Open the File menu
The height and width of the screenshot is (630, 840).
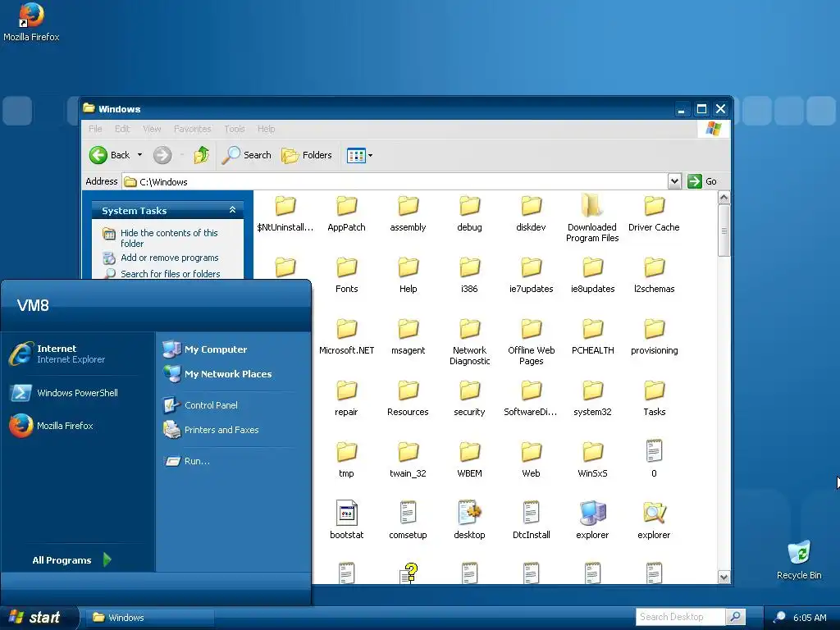click(x=95, y=129)
